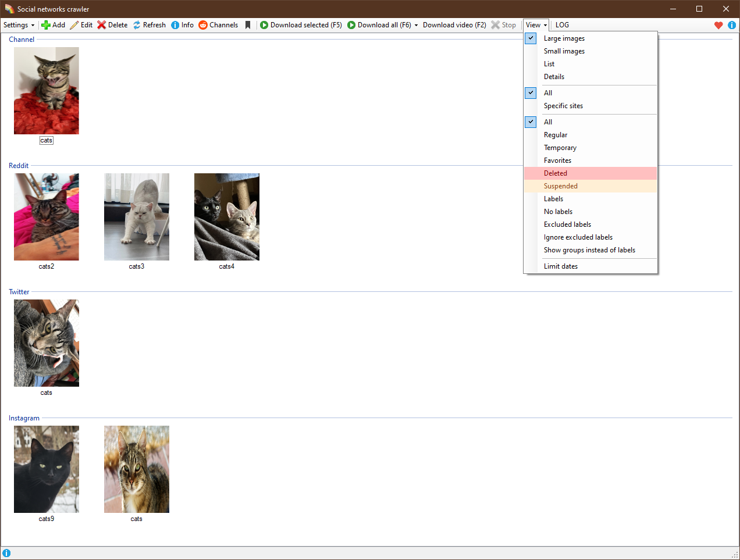Select Small images from the View menu
Image resolution: width=740 pixels, height=560 pixels.
pyautogui.click(x=564, y=51)
